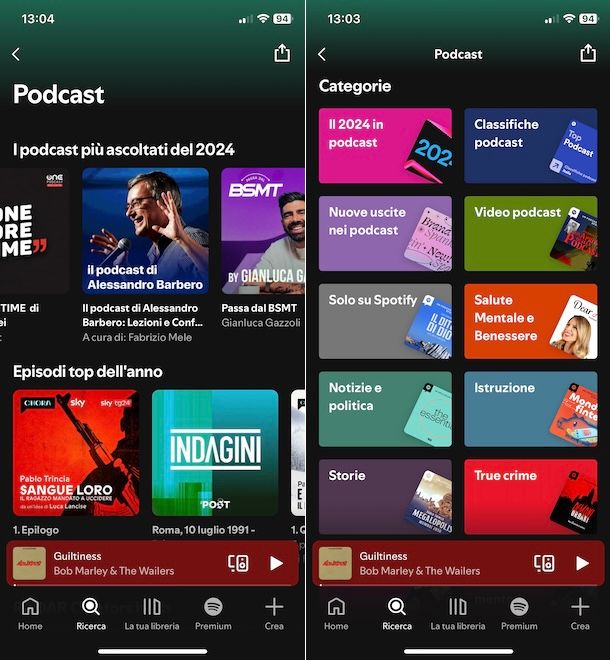This screenshot has height=660, width=610.
Task: Open the True crime category tile
Action: pyautogui.click(x=531, y=497)
